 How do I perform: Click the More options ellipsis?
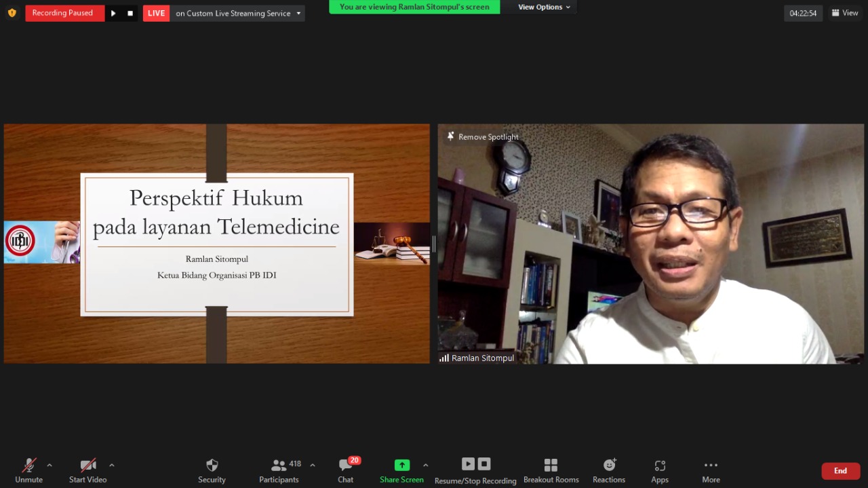pyautogui.click(x=711, y=466)
